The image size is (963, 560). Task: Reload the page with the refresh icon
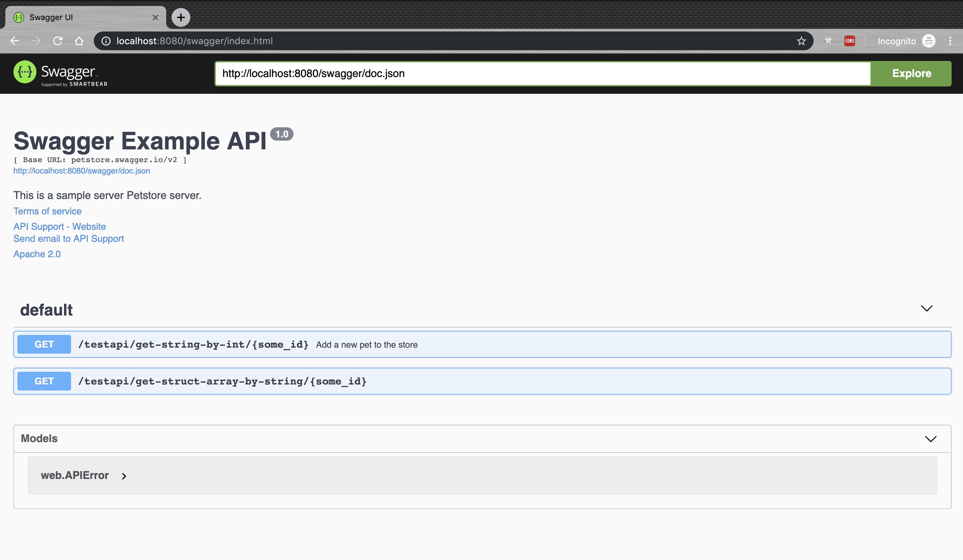[x=58, y=41]
